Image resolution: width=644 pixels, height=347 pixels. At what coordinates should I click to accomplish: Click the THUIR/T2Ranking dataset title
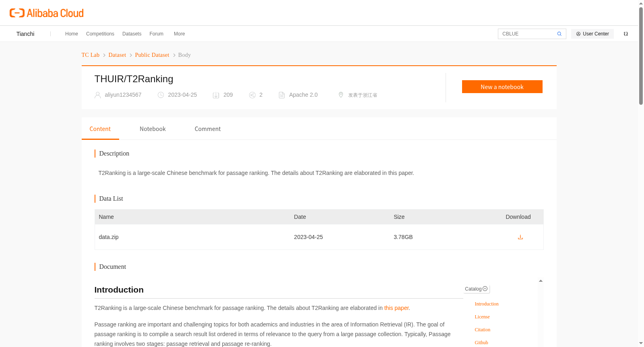(x=134, y=79)
